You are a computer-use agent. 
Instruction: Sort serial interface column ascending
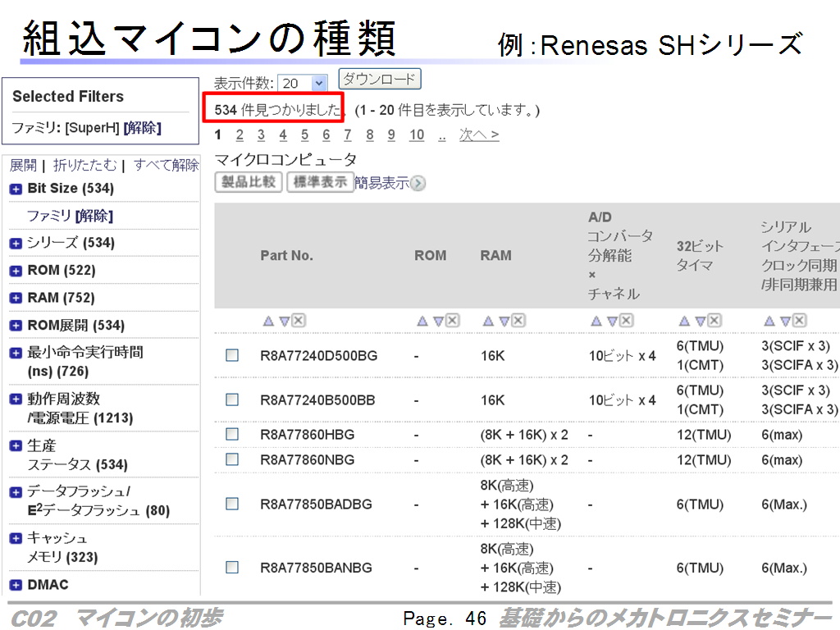pos(769,321)
